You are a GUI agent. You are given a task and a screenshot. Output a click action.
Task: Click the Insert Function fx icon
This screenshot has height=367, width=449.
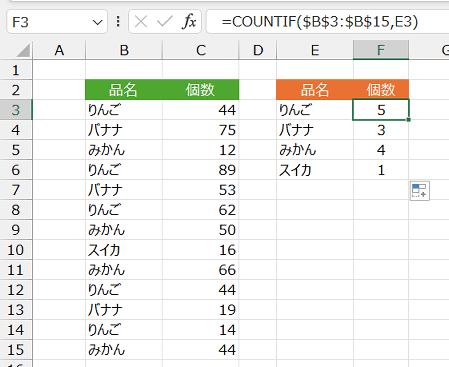(x=189, y=22)
